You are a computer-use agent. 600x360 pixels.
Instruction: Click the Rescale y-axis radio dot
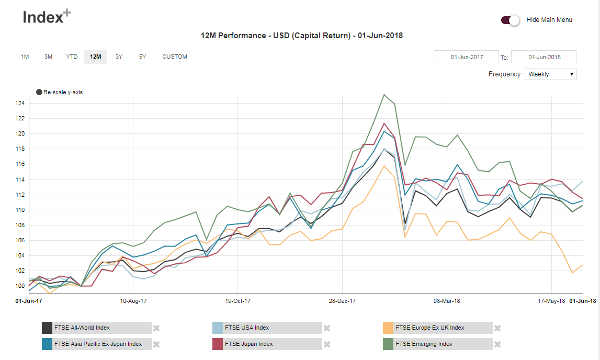(x=39, y=92)
